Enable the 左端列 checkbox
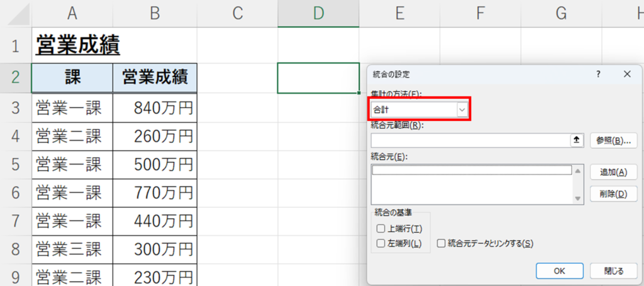Viewport: 644px width, 286px height. point(380,243)
